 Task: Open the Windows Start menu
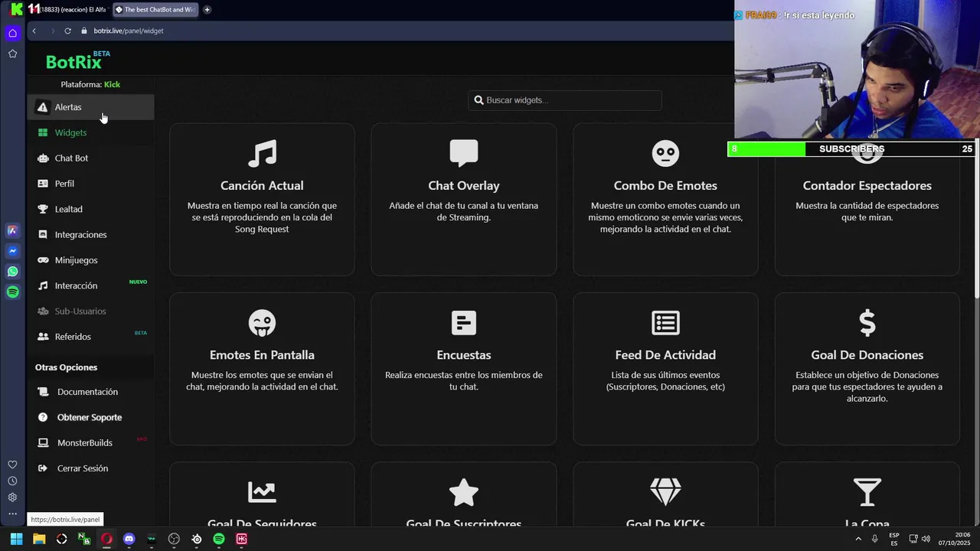coord(16,539)
